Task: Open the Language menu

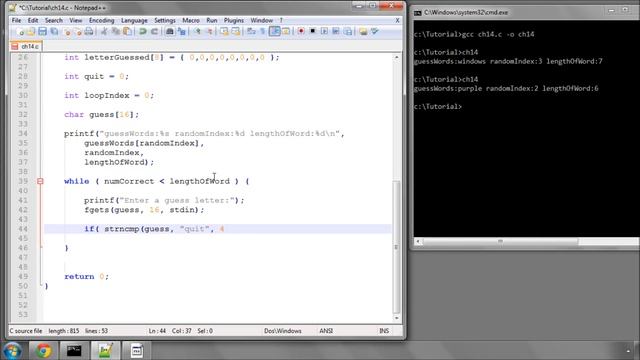Action: point(134,20)
